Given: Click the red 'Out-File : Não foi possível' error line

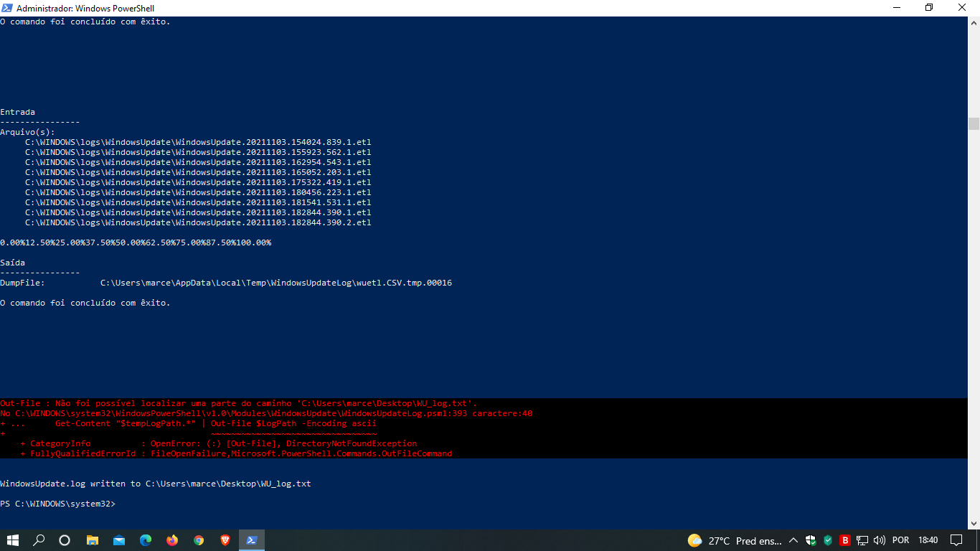Looking at the screenshot, I should (238, 403).
